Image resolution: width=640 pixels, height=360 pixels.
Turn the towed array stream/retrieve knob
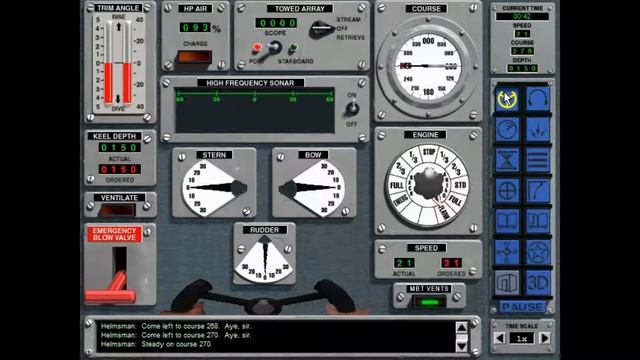point(322,29)
